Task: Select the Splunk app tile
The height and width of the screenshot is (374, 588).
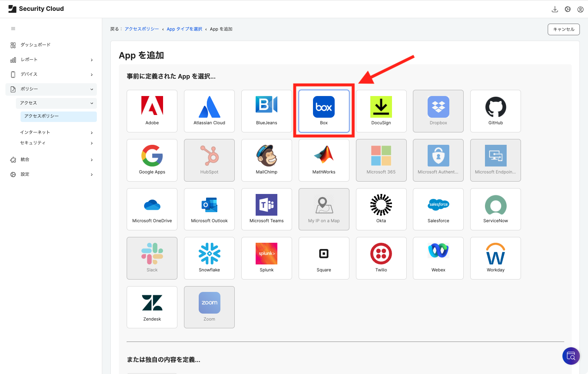Action: tap(266, 258)
